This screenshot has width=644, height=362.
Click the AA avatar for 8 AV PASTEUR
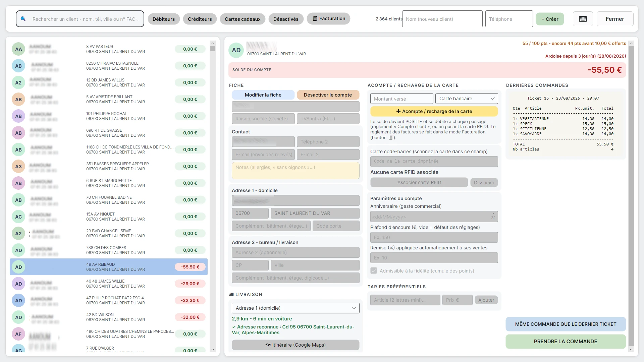click(18, 49)
